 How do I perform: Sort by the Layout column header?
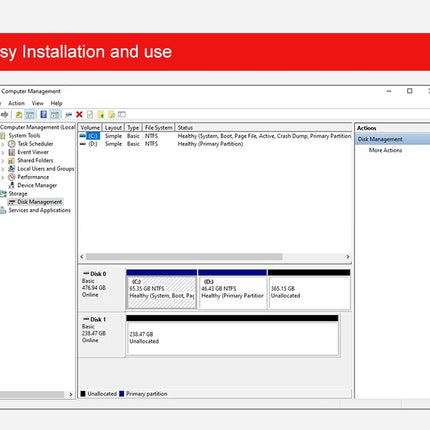[x=113, y=128]
